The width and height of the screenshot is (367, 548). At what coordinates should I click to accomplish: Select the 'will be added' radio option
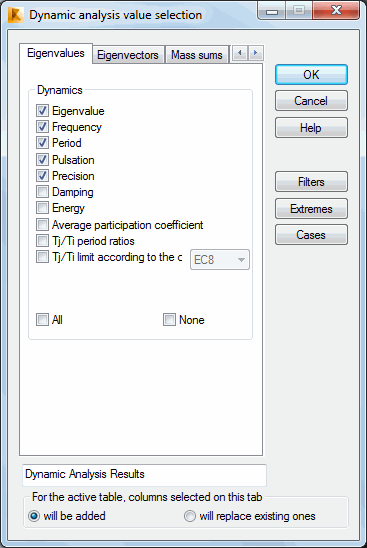(x=34, y=516)
